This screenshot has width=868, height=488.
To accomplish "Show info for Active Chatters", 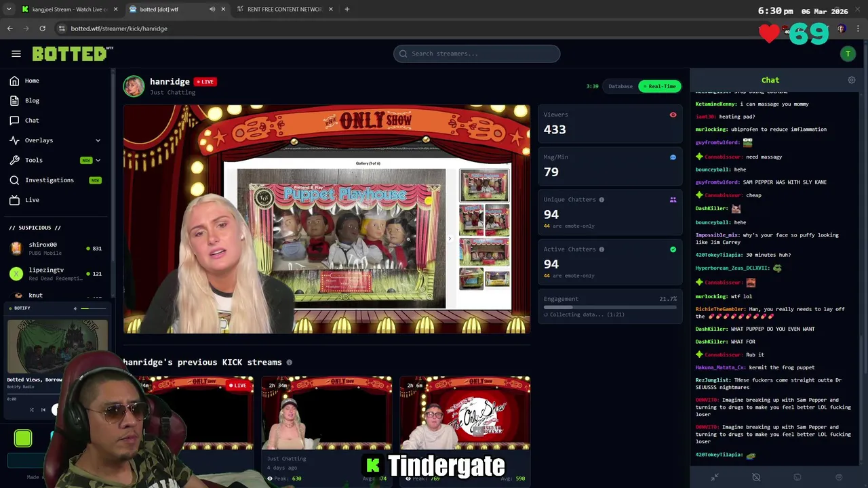I will click(x=601, y=249).
